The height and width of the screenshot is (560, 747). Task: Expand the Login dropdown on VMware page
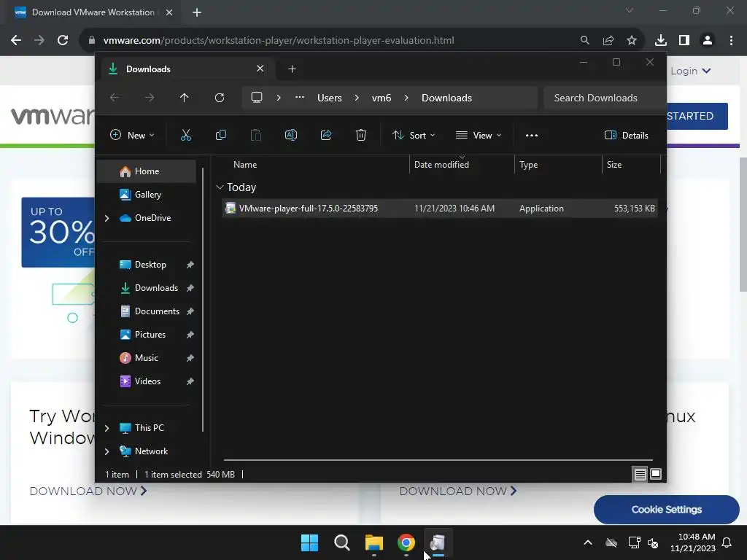point(691,71)
